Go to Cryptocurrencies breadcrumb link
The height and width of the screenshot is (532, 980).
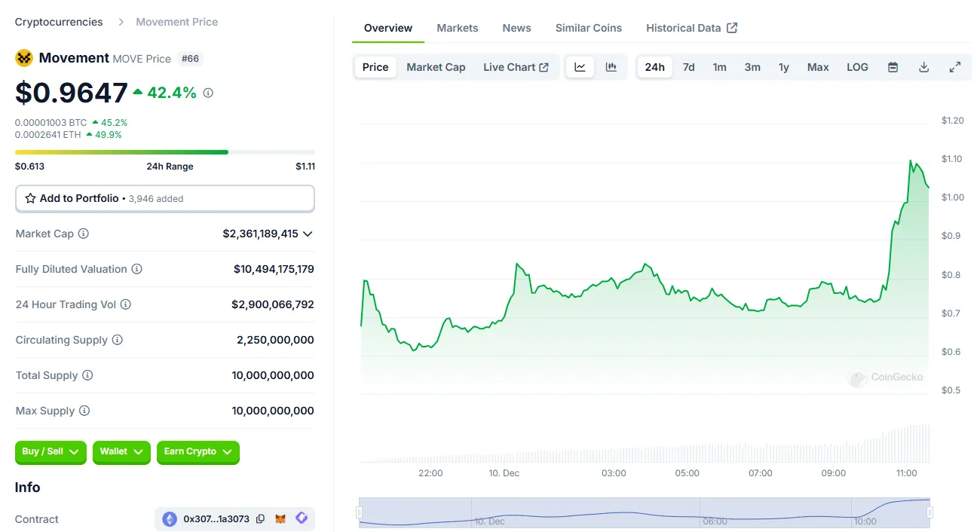click(59, 22)
